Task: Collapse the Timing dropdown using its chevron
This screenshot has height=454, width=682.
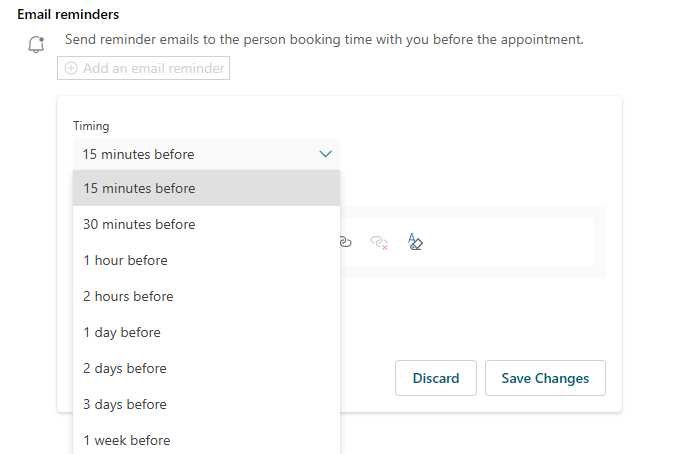Action: coord(325,154)
